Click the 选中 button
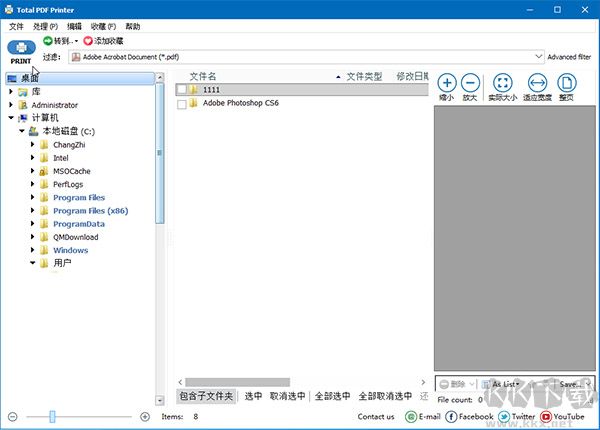Screen dimensions: 600x430 coord(253,396)
